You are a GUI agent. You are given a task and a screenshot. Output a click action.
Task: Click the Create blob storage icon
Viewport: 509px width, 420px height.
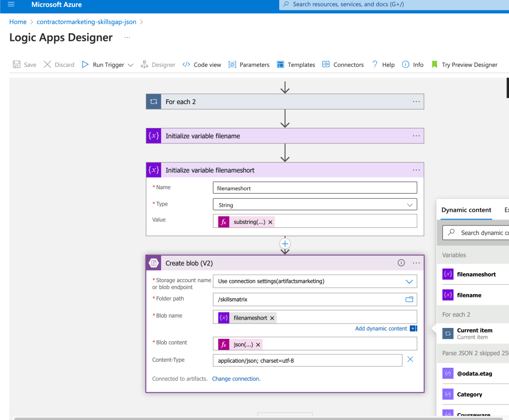pos(154,263)
